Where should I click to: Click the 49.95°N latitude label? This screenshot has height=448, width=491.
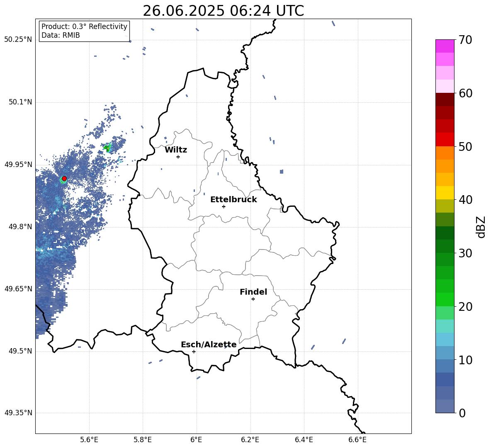(18, 164)
